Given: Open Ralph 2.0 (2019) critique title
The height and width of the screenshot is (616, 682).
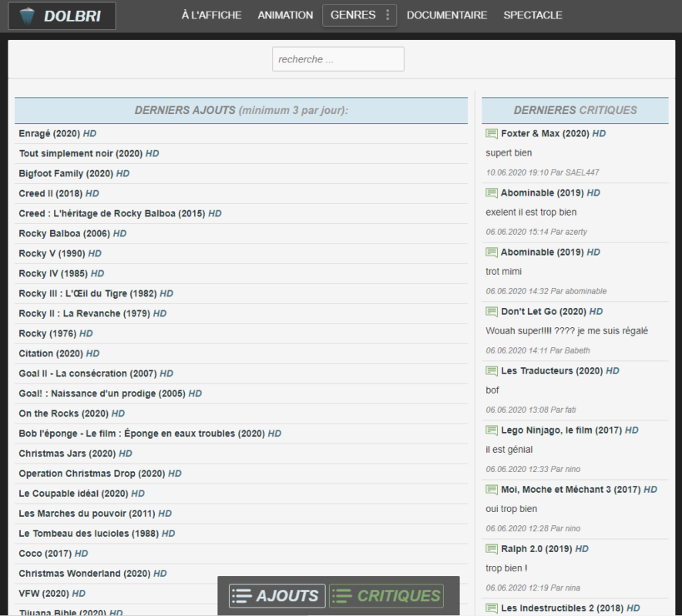Looking at the screenshot, I should point(545,548).
